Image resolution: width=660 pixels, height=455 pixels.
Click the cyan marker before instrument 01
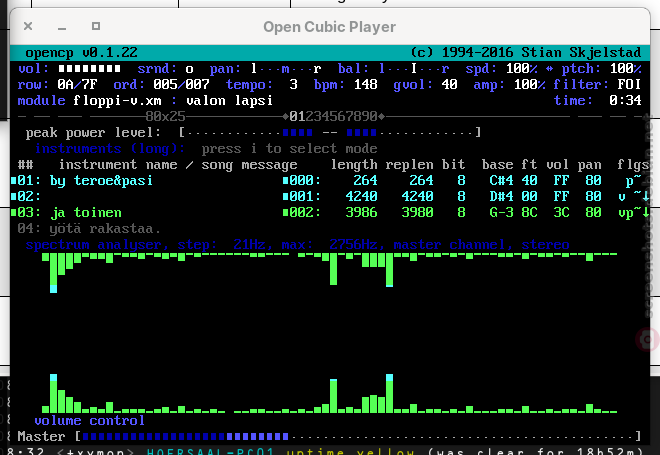(13, 181)
